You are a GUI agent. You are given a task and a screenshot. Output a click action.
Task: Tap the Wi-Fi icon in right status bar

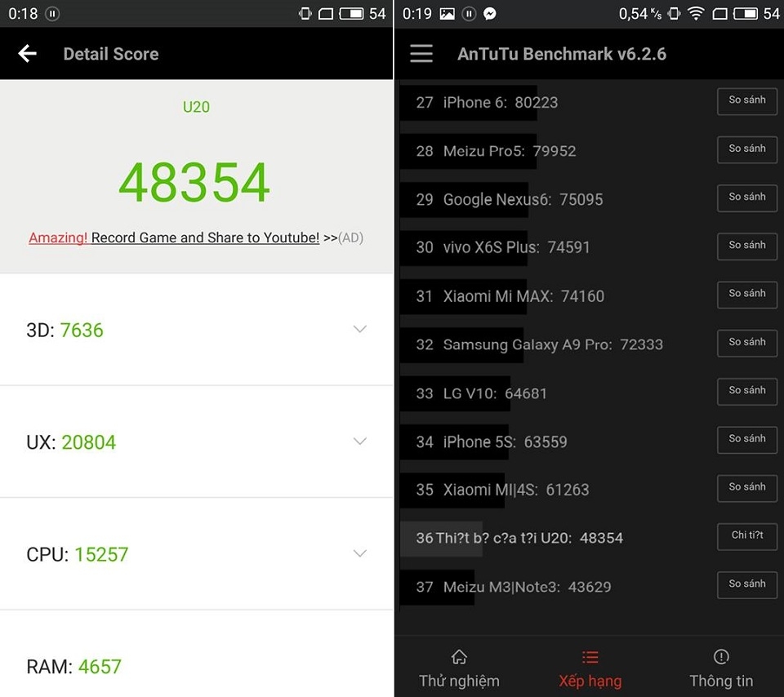pyautogui.click(x=696, y=14)
